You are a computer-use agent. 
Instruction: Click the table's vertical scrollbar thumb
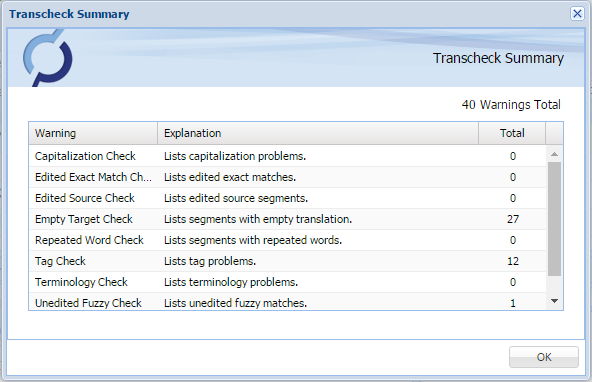pos(554,219)
